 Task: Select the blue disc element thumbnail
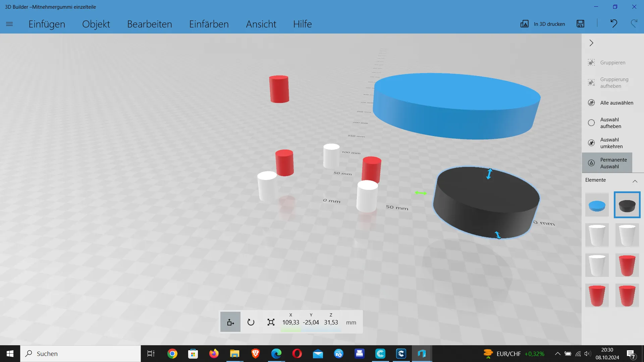tap(597, 205)
